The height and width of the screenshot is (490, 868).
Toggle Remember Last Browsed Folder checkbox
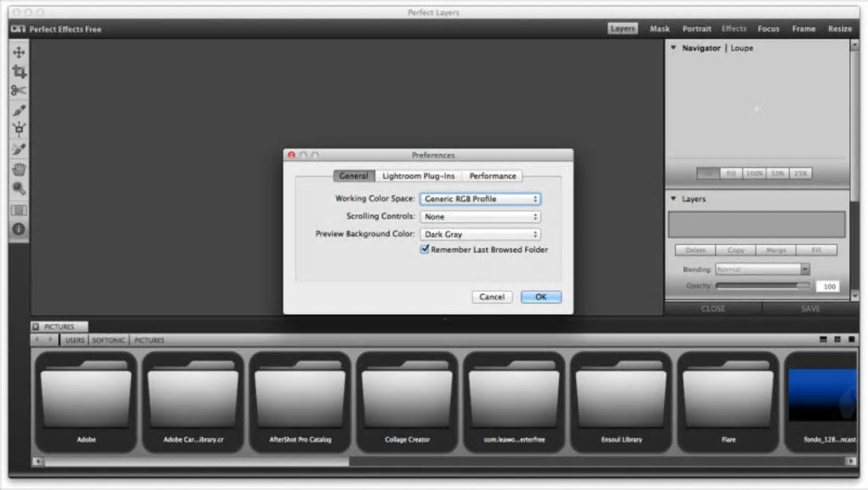pyautogui.click(x=425, y=249)
